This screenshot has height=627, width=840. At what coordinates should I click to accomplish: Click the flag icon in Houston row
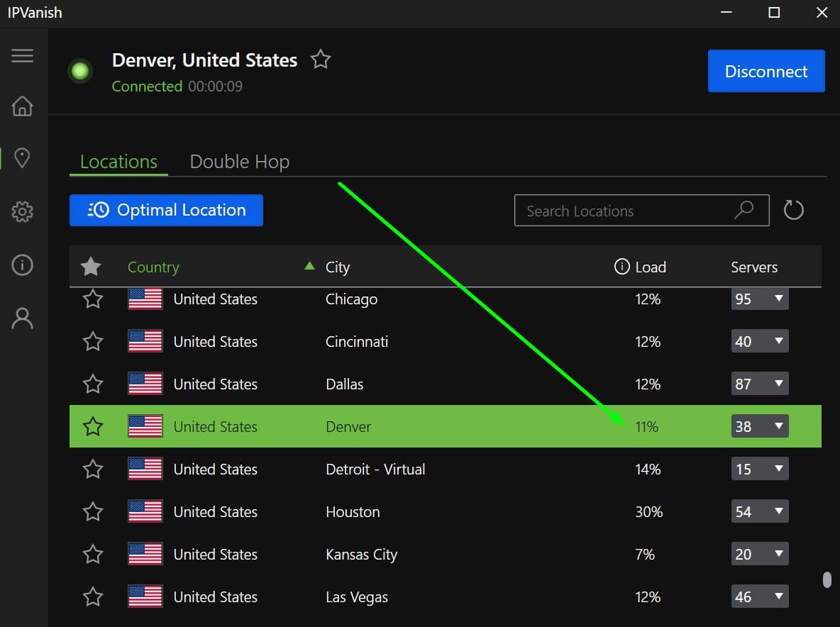(x=145, y=511)
